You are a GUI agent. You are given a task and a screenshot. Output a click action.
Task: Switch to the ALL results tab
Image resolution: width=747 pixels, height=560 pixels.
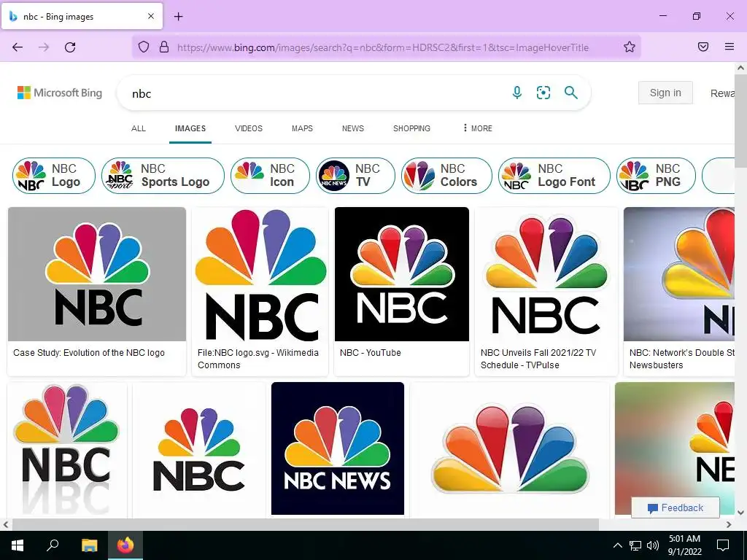[x=139, y=128]
